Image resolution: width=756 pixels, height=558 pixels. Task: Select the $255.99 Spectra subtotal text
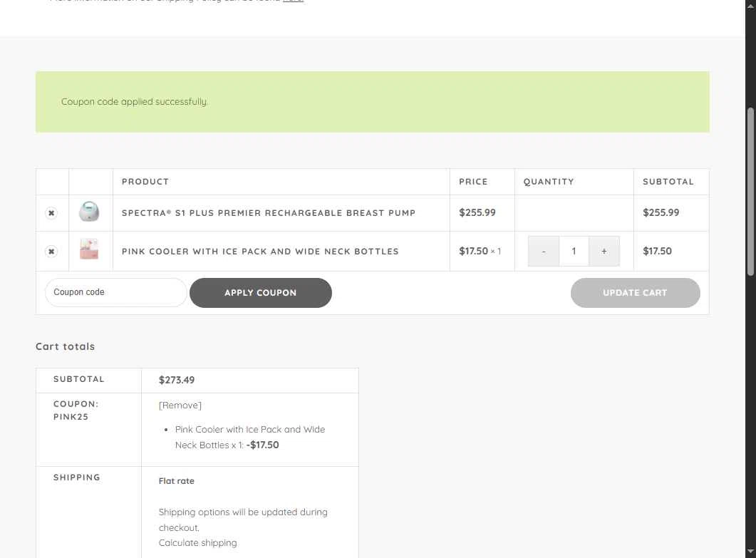point(661,212)
